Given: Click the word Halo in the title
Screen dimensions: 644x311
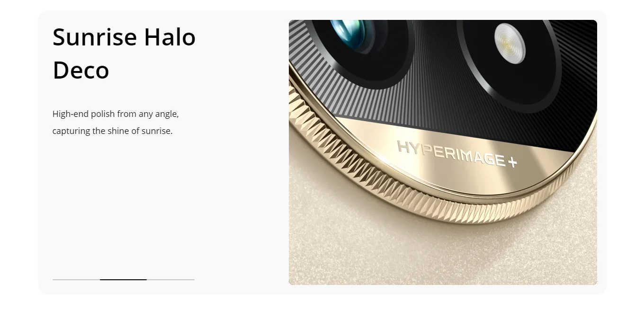Looking at the screenshot, I should [x=170, y=37].
